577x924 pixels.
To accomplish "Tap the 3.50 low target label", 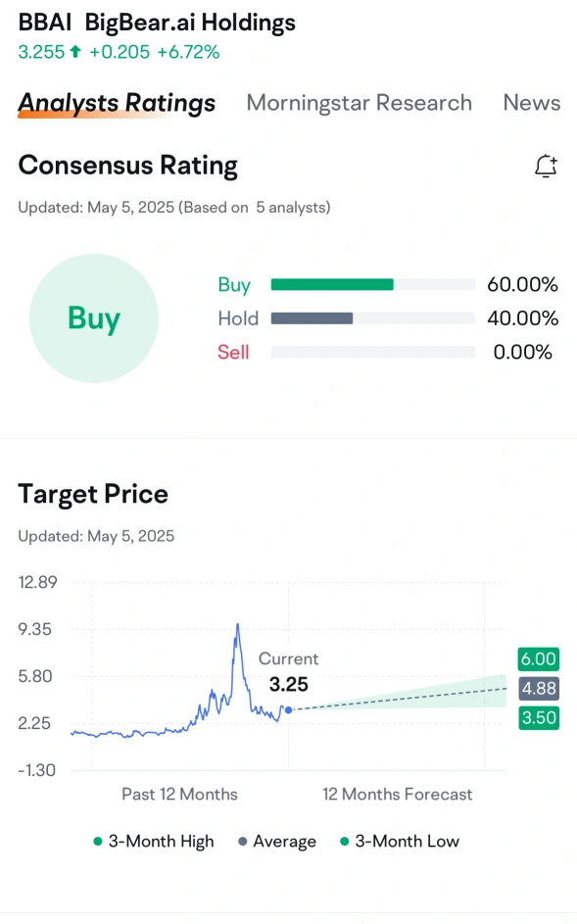I will tap(539, 718).
